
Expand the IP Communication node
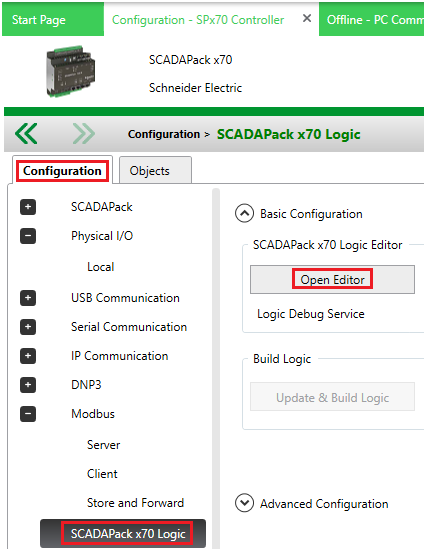(x=28, y=356)
